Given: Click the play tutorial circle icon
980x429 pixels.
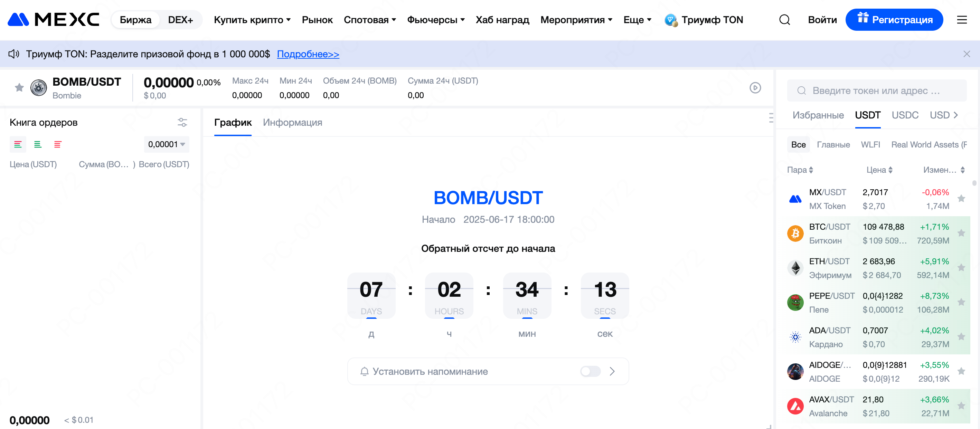Looking at the screenshot, I should click(x=755, y=88).
